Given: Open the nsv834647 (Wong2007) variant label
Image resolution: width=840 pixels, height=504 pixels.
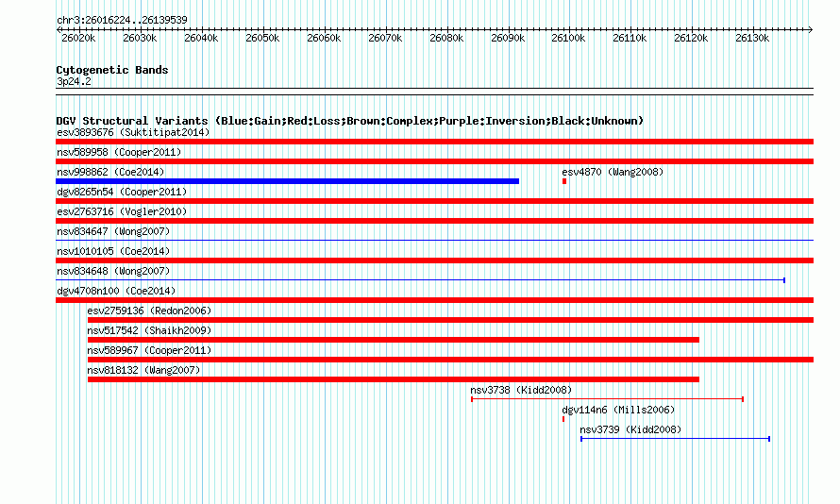Looking at the screenshot, I should 113,231.
